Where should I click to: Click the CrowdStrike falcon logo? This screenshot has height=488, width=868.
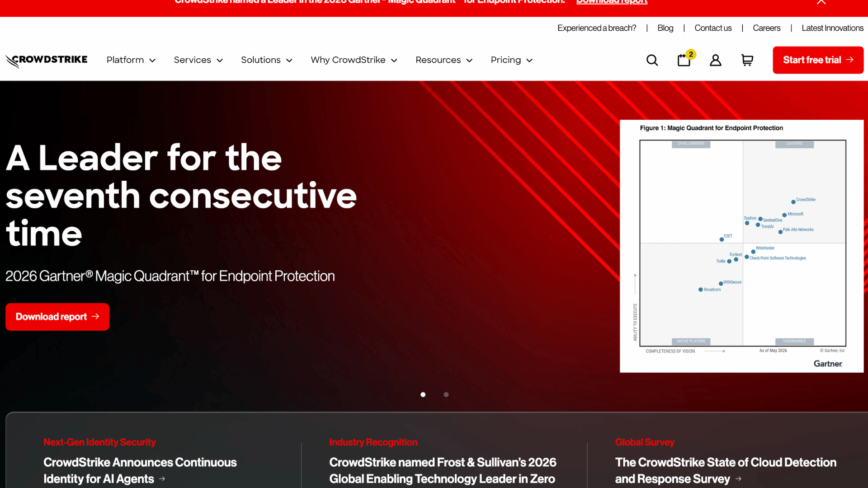47,61
